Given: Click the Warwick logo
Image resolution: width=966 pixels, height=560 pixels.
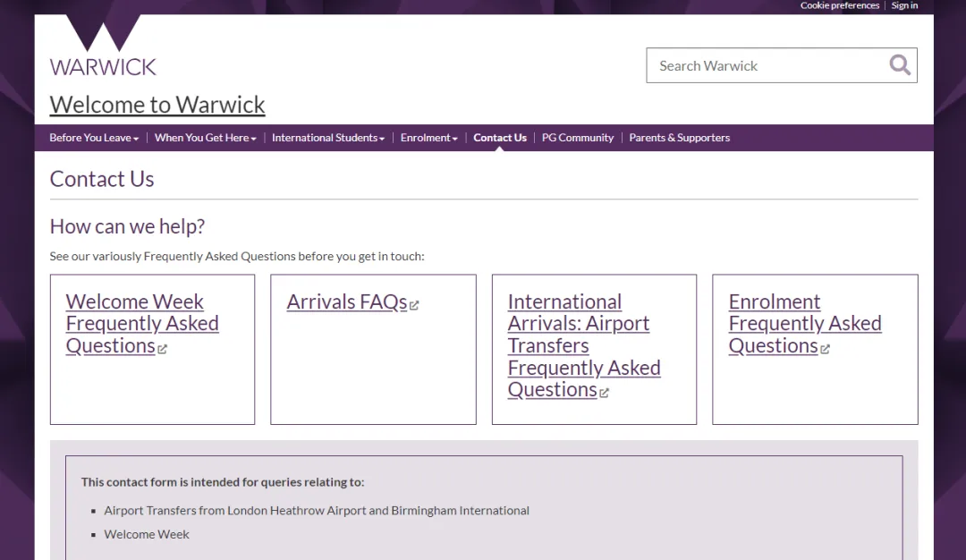Looking at the screenshot, I should pyautogui.click(x=103, y=46).
